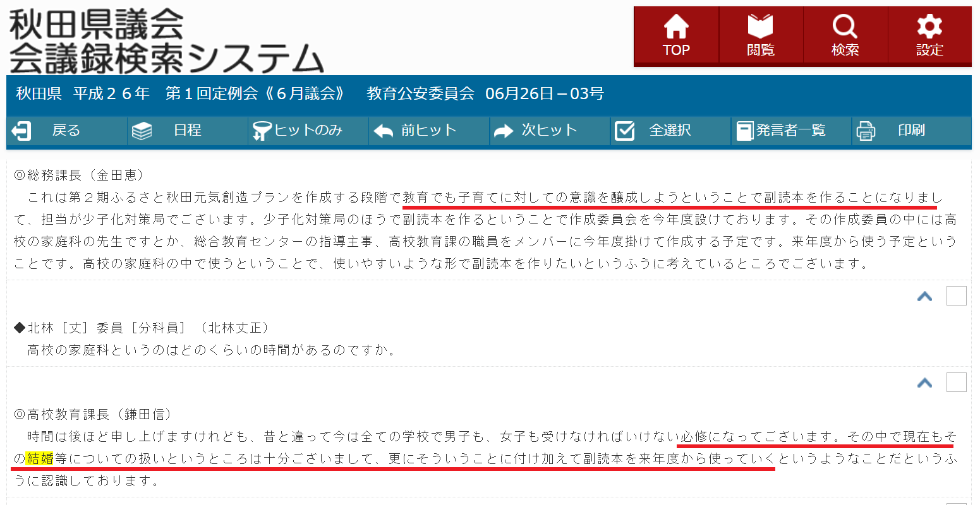Click the 高校教育課長(鎌田信)speaker heading
Image resolution: width=980 pixels, height=505 pixels.
click(x=93, y=414)
